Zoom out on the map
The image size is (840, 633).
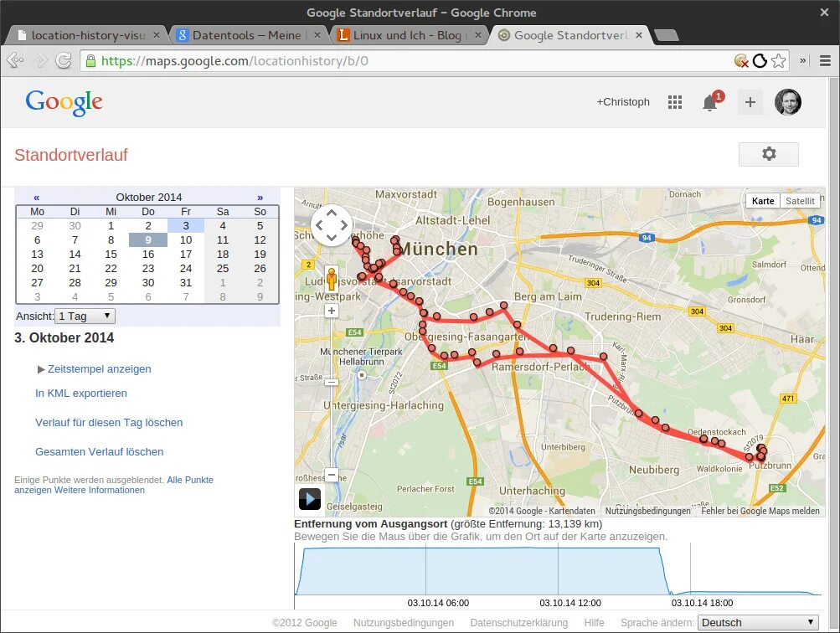point(332,475)
